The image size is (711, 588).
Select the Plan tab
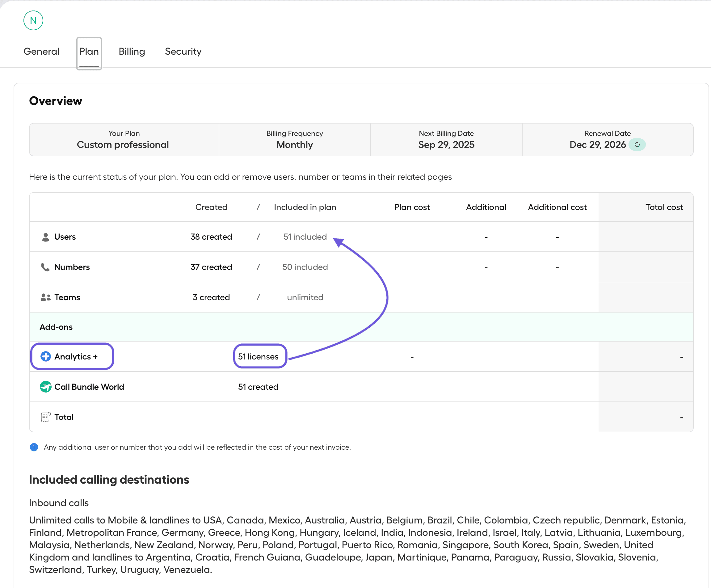[x=89, y=52]
